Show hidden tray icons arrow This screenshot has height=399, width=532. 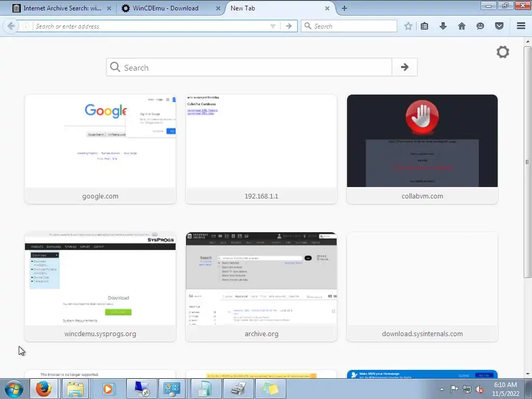pos(442,389)
